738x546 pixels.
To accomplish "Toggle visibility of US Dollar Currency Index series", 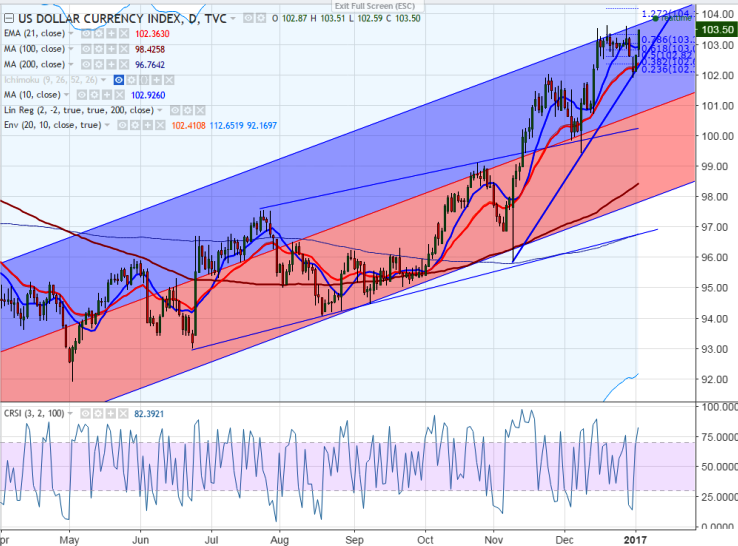I will point(248,18).
